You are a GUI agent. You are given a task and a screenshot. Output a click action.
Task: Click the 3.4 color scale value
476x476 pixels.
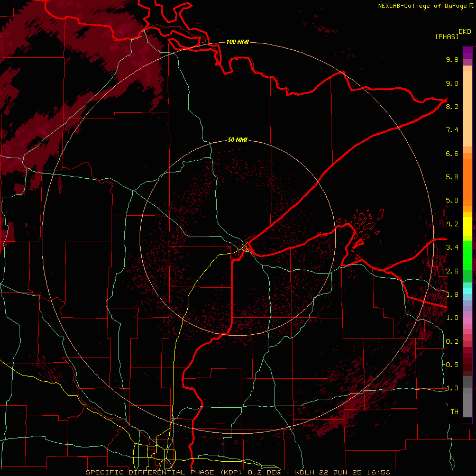(x=452, y=248)
